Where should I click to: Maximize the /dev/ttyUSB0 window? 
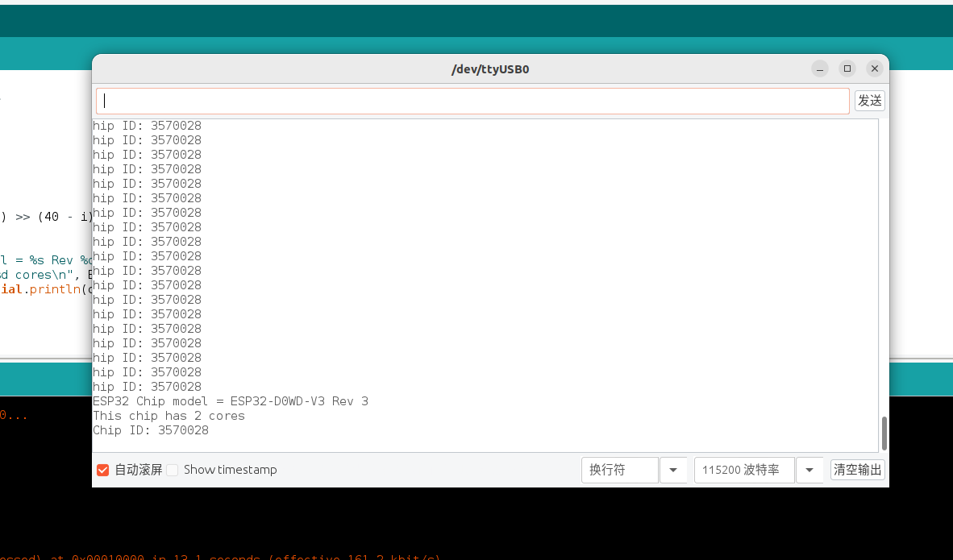(x=847, y=68)
